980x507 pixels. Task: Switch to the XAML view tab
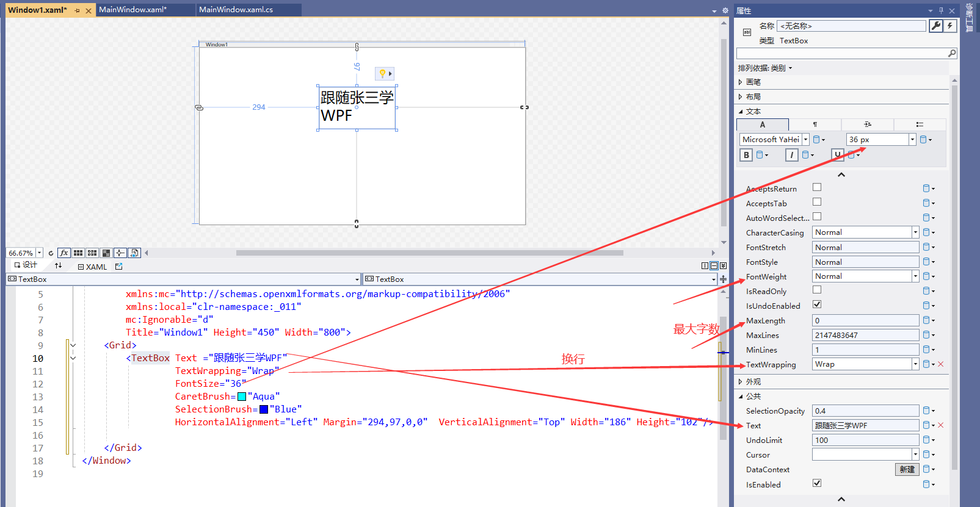tap(92, 267)
